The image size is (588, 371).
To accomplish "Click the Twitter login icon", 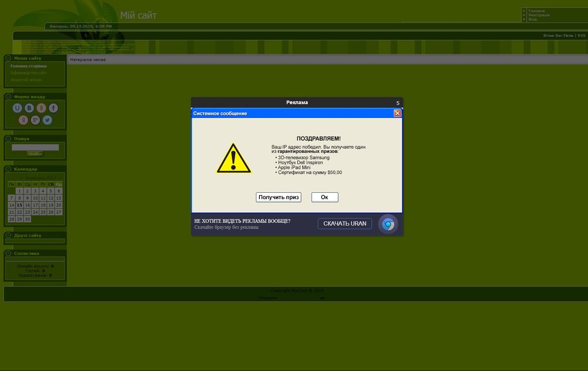I will tap(47, 120).
